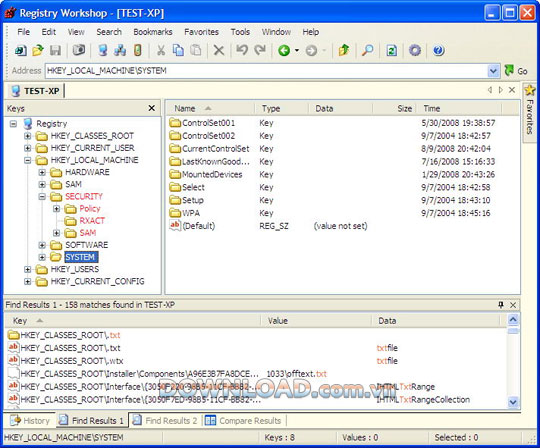The height and width of the screenshot is (448, 540).
Task: Click the green Back navigation icon
Action: [x=284, y=51]
